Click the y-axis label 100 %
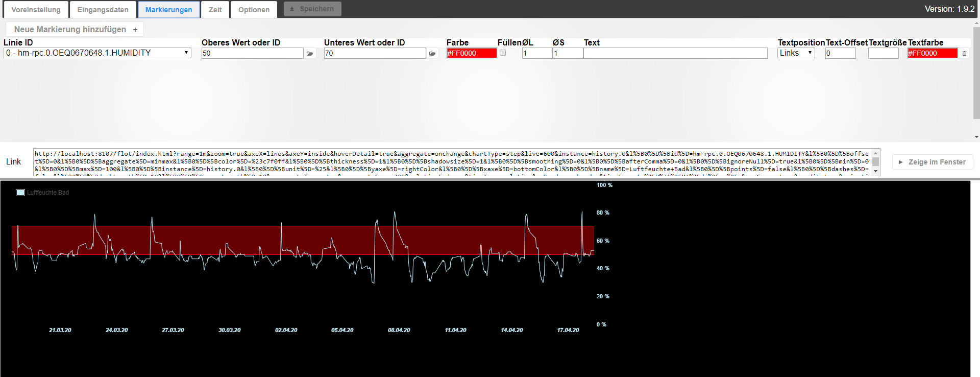980x377 pixels. [604, 185]
